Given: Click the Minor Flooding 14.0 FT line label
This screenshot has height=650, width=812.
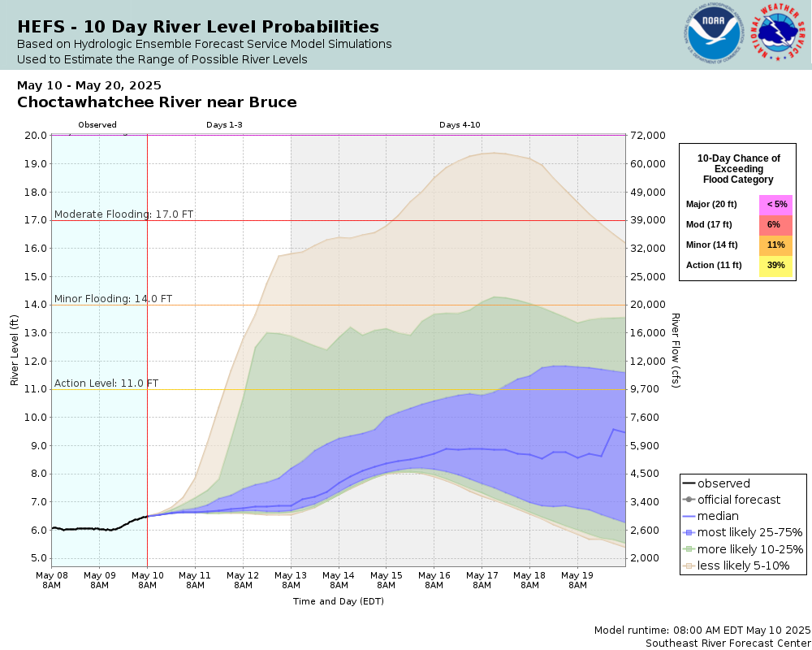Looking at the screenshot, I should tap(114, 298).
